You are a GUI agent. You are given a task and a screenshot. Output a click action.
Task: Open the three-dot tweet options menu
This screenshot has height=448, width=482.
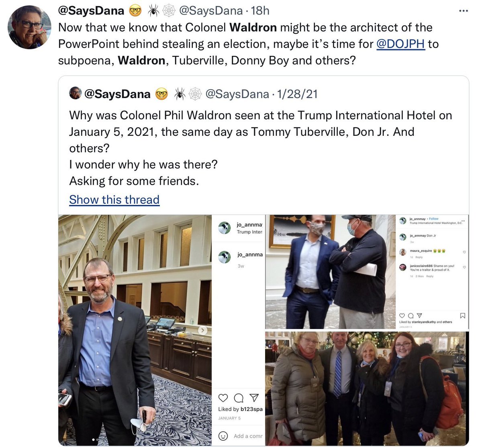click(463, 11)
